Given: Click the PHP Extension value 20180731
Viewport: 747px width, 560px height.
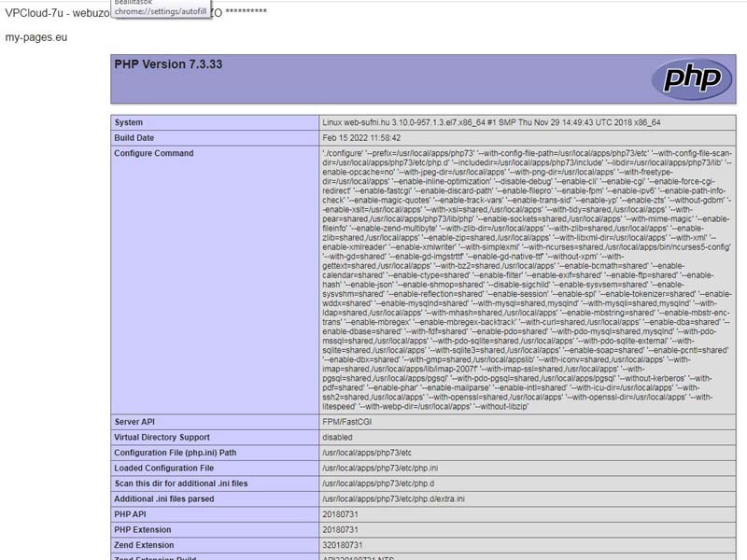Looking at the screenshot, I should 340,529.
